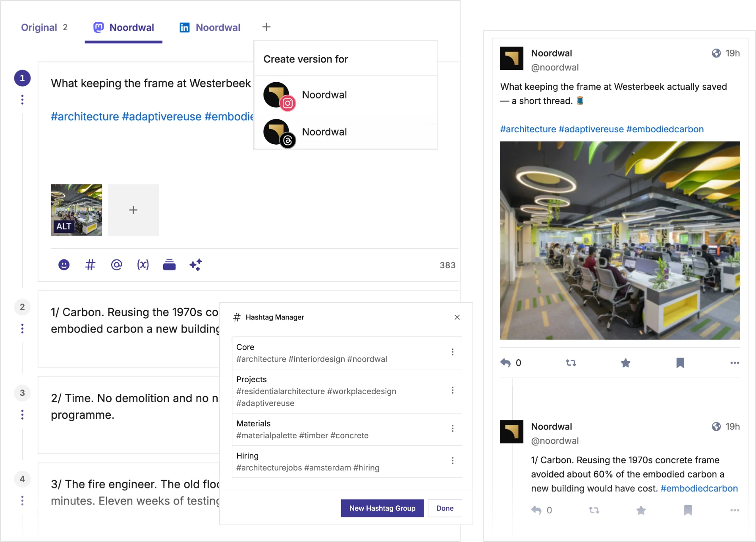Viewport: 756px width, 542px height.
Task: Open #adaptivereuse hashtag in the first preview post
Action: 591,129
